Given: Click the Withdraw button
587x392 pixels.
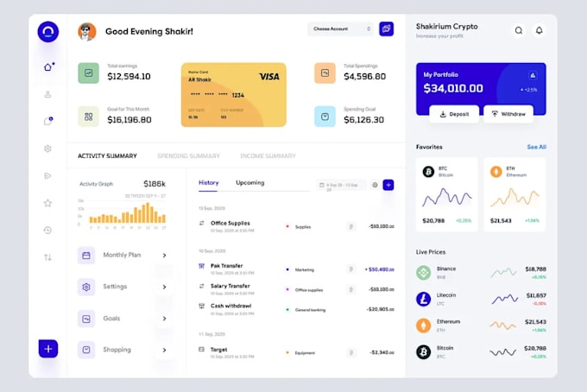Looking at the screenshot, I should [508, 114].
